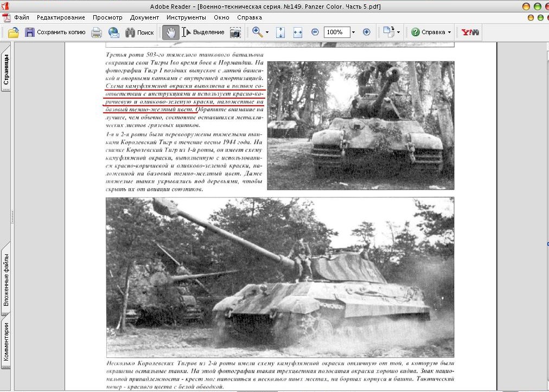Click the 100% zoom level field
This screenshot has height=392, width=549.
336,32
